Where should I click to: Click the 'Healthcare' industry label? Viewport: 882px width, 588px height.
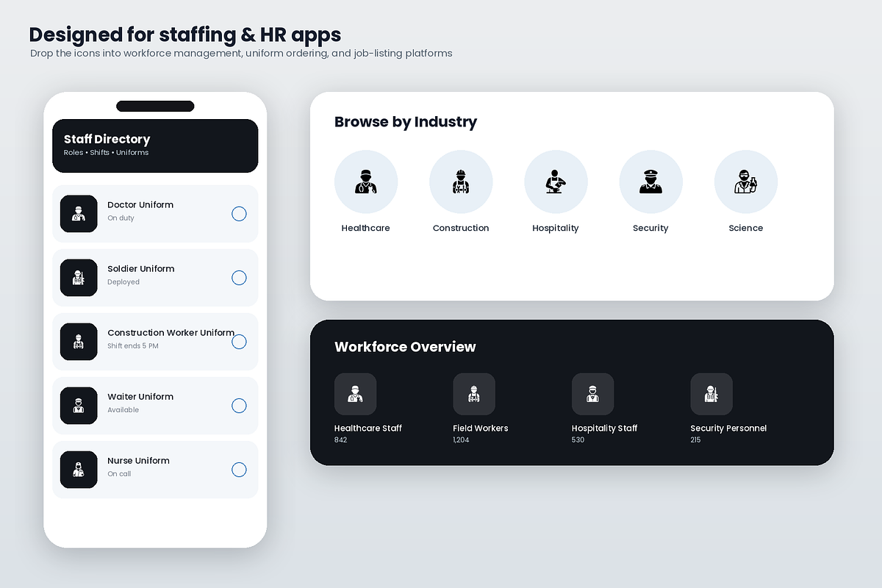pyautogui.click(x=366, y=228)
